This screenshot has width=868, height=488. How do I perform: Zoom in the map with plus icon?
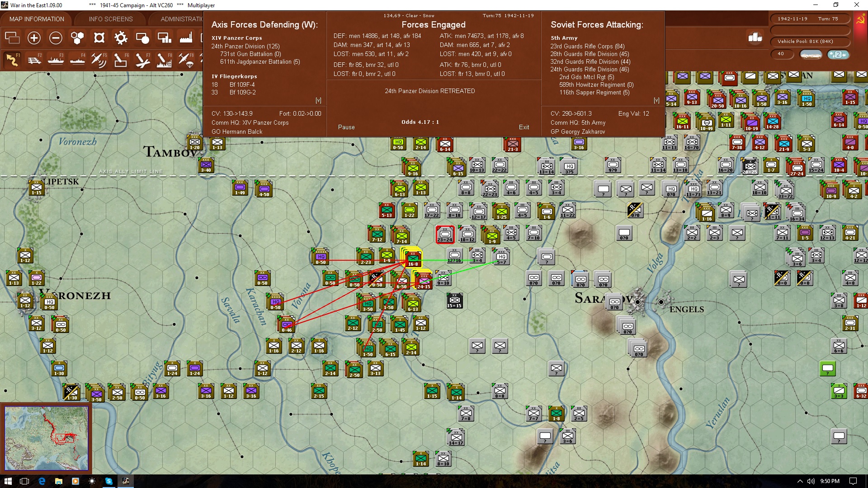point(34,38)
